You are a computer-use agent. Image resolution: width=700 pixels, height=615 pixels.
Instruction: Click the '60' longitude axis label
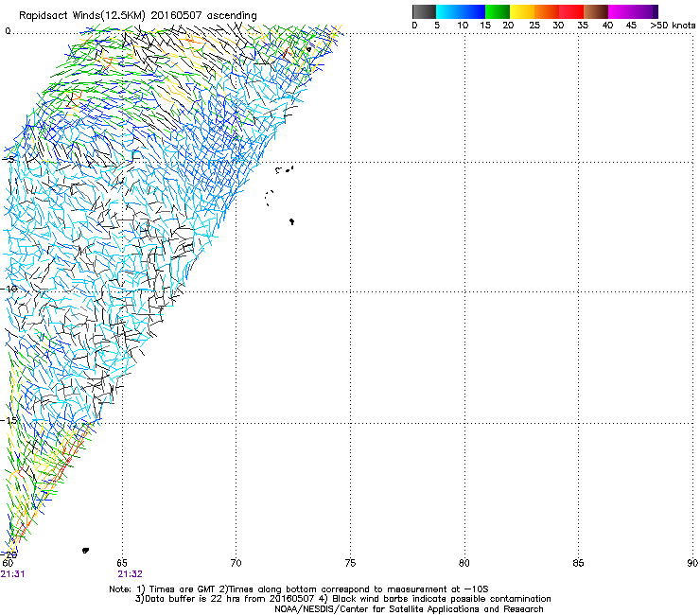pos(8,563)
